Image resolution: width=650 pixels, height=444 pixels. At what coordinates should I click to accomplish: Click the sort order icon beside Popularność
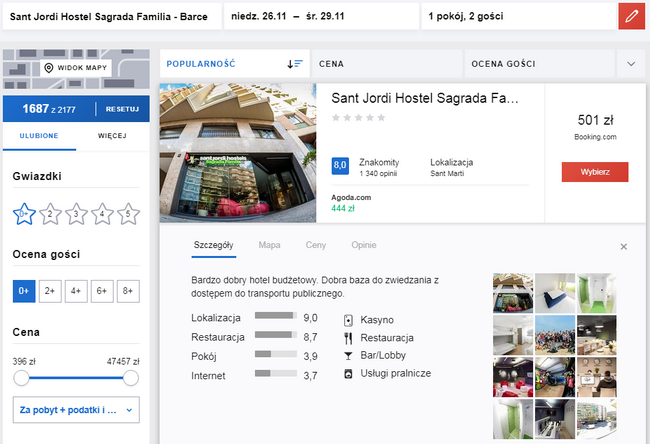(294, 64)
